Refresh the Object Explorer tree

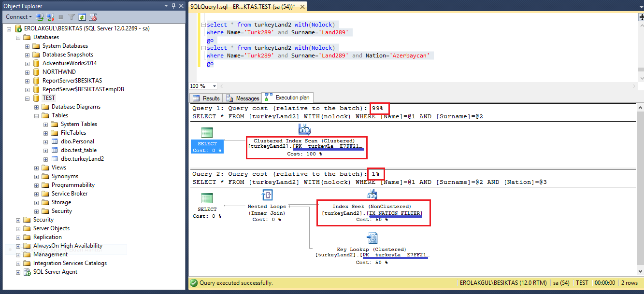[82, 17]
